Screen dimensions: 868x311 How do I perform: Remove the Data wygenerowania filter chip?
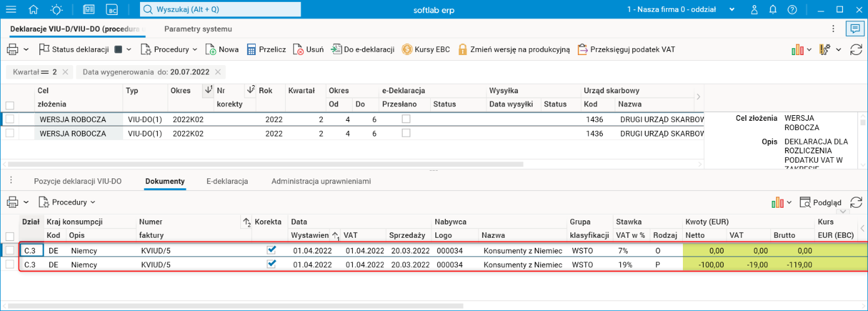tap(218, 72)
